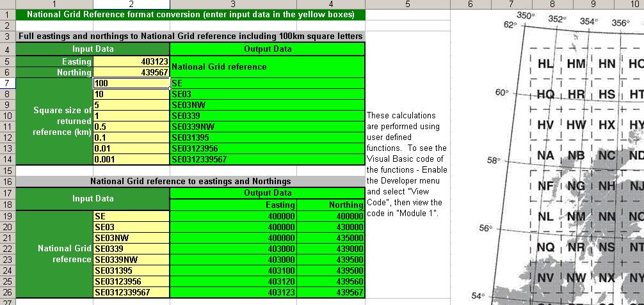
Task: Click output cell SE03 in row 8
Action: (268, 94)
